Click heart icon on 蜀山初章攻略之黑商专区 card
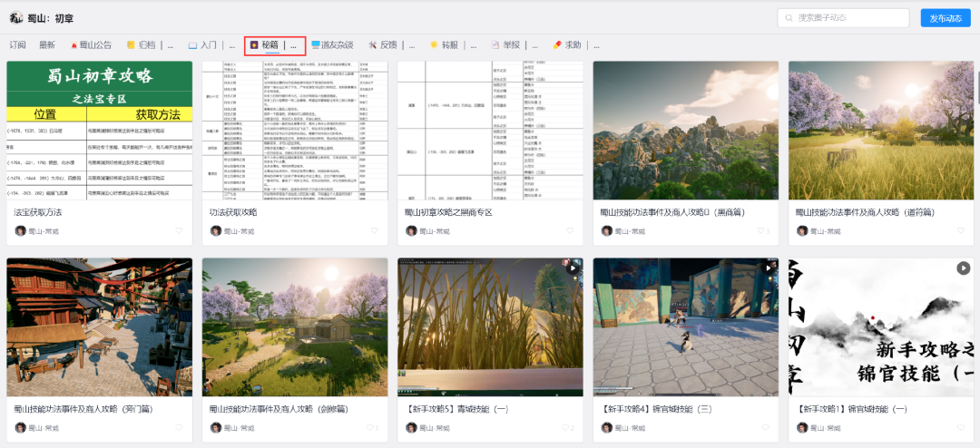The height and width of the screenshot is (448, 980). pos(570,230)
